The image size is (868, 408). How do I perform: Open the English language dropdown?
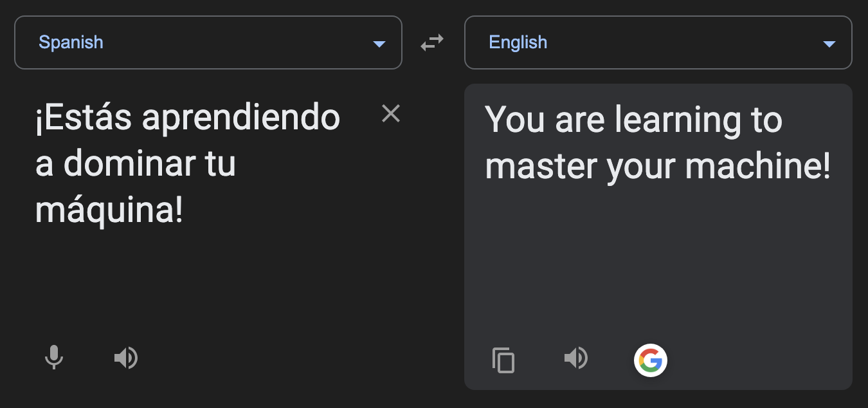(x=658, y=42)
